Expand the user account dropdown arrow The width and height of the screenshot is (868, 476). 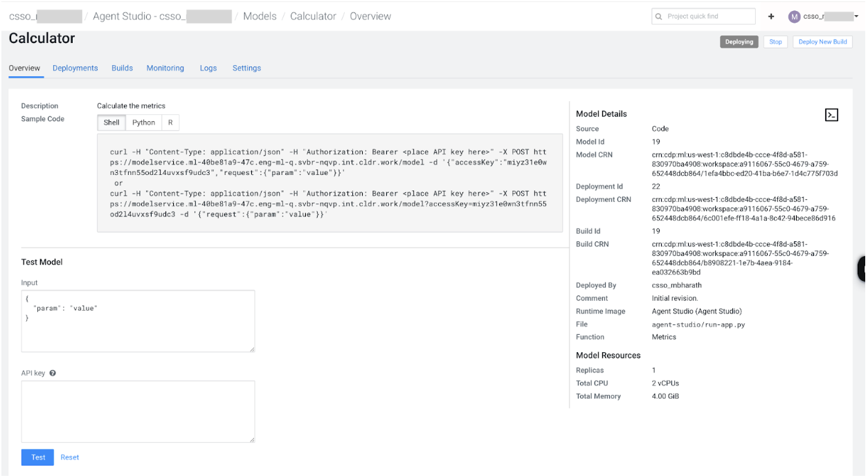(x=856, y=17)
